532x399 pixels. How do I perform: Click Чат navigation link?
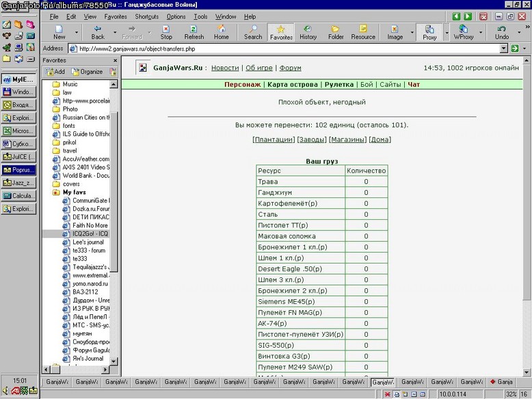click(414, 85)
